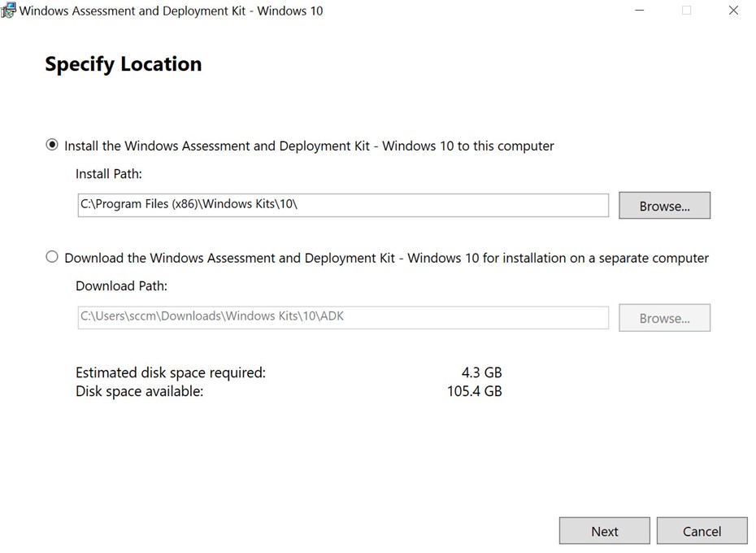
Task: Click the window title 'Windows Assessment and Deployment Kit'
Action: pyautogui.click(x=133, y=11)
